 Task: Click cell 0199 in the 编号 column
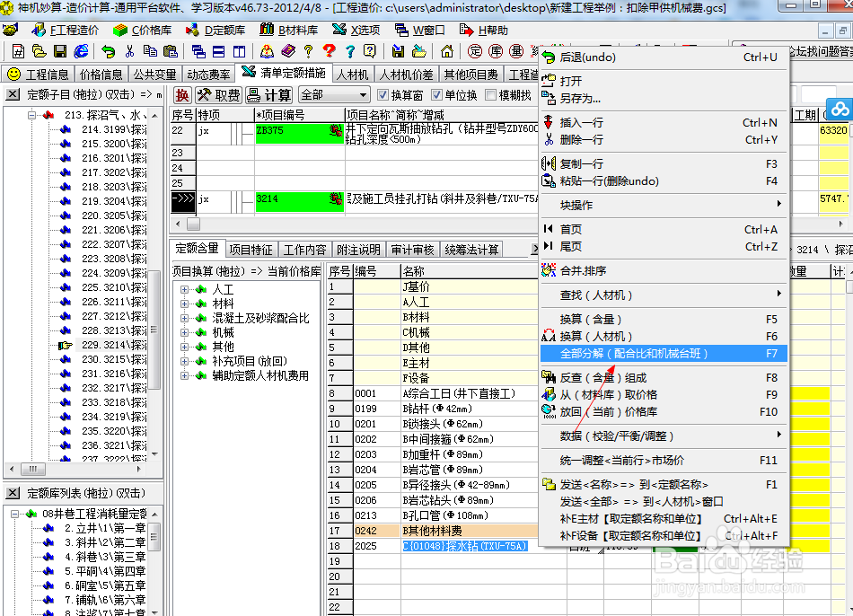tap(377, 409)
